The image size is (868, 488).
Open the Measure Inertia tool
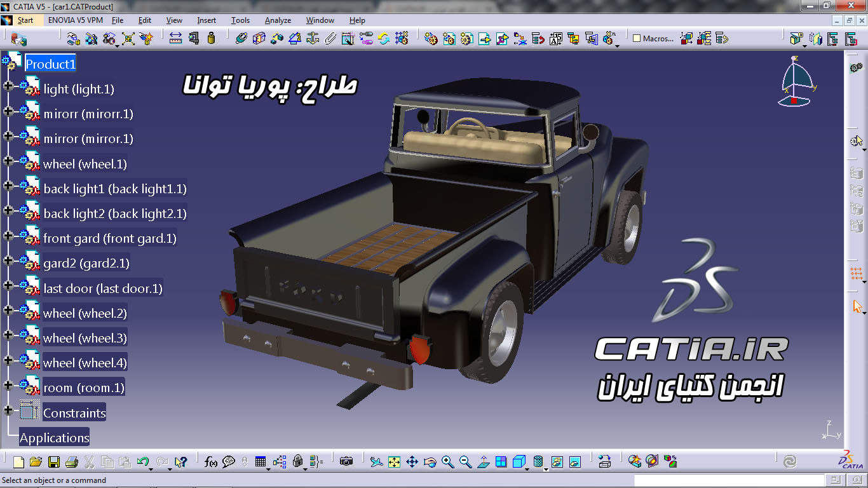click(x=212, y=38)
